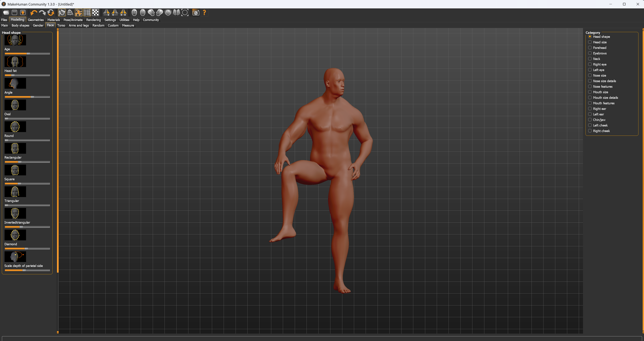Click the Load file icon in toolbar
Viewport: 644px width, 341px height.
click(6, 12)
